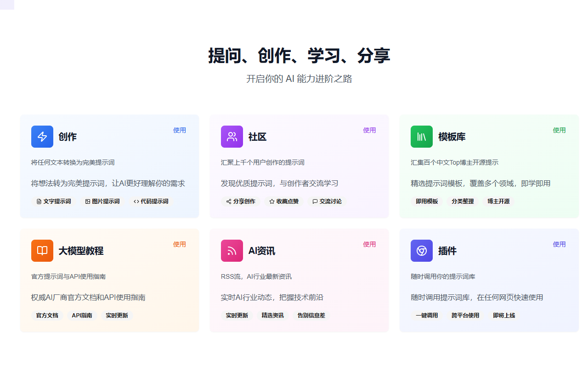The image size is (588, 368).
Task: Select the 告别信息差 tag on AI资讯 card
Action: [x=311, y=315]
